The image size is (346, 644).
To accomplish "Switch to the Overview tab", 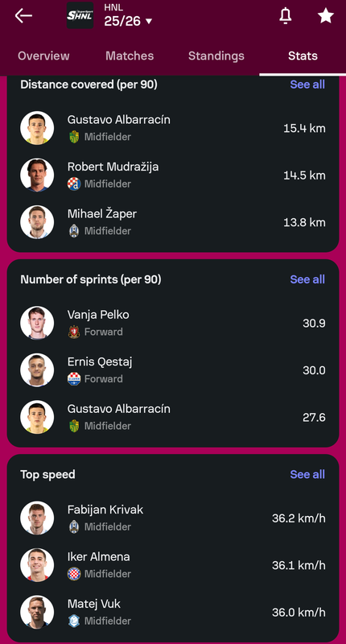I will click(43, 56).
